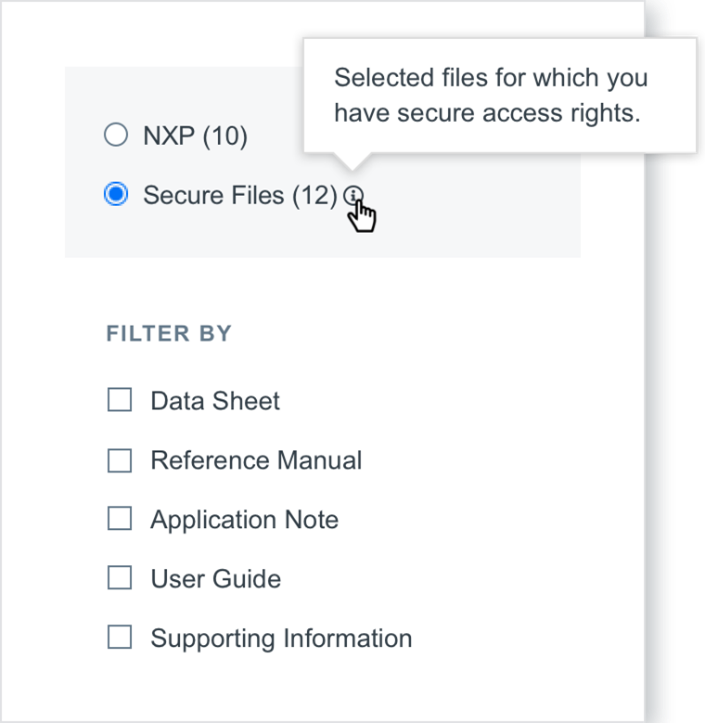
Task: Click the Reference Manual filter label
Action: (x=256, y=461)
